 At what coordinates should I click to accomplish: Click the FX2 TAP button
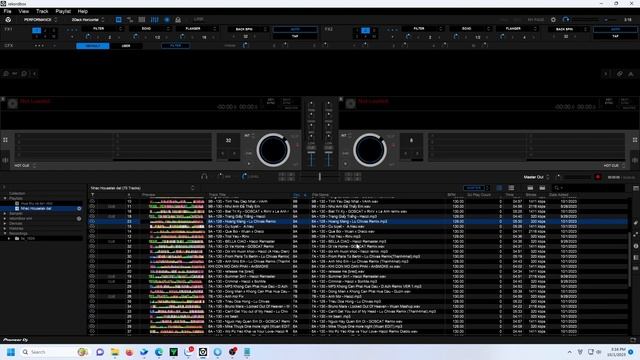615,36
